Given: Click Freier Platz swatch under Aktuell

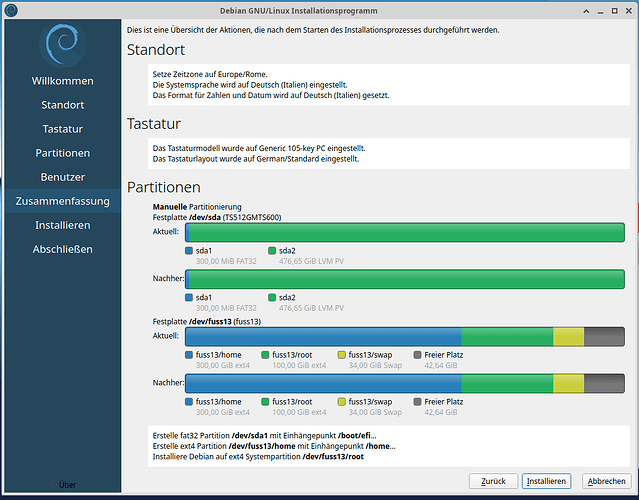Looking at the screenshot, I should [417, 355].
